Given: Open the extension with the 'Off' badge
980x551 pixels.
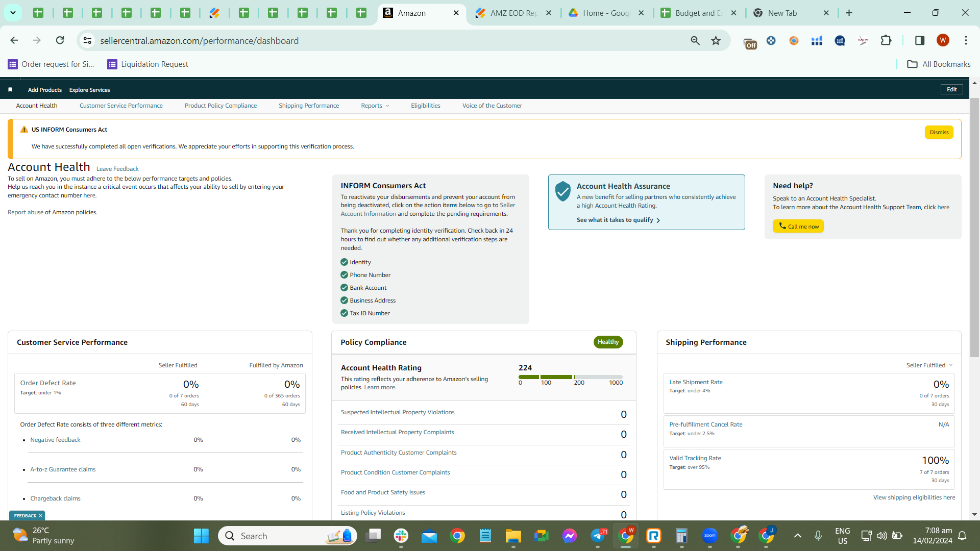Looking at the screenshot, I should pyautogui.click(x=749, y=43).
